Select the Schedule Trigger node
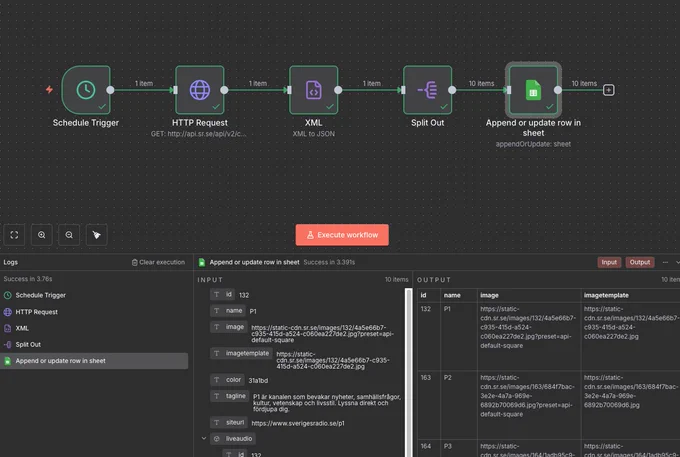Image resolution: width=680 pixels, height=457 pixels. (86, 90)
